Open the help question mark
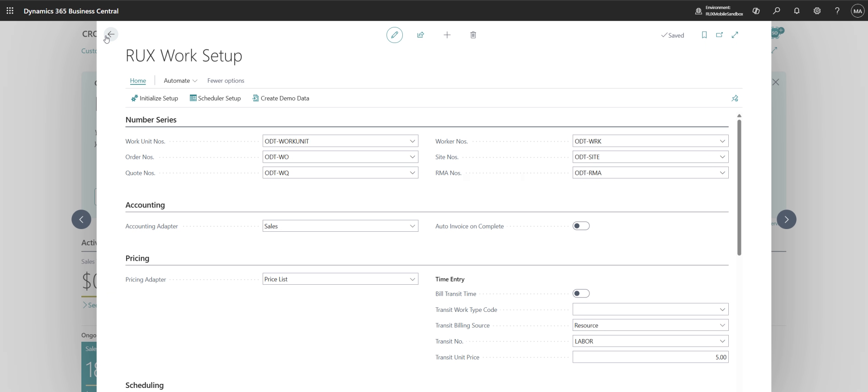Image resolution: width=868 pixels, height=392 pixels. (x=837, y=11)
